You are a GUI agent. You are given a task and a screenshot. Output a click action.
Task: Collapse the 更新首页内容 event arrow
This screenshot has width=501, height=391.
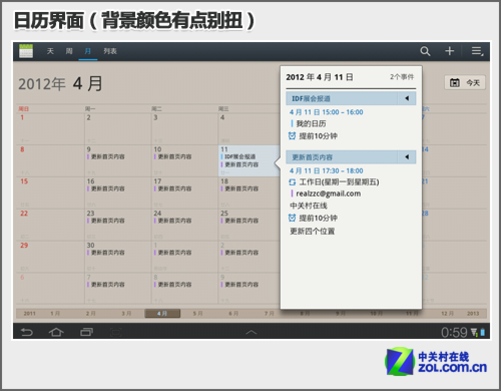click(407, 157)
